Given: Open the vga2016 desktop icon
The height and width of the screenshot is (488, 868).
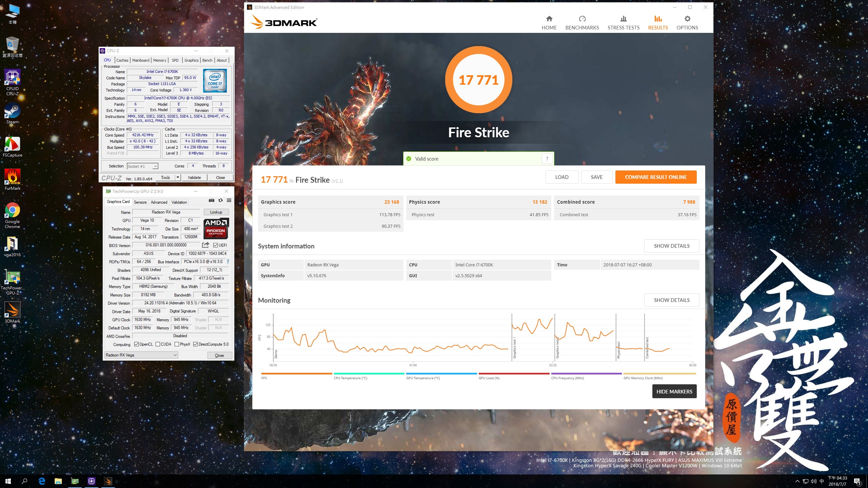Looking at the screenshot, I should pos(13,246).
